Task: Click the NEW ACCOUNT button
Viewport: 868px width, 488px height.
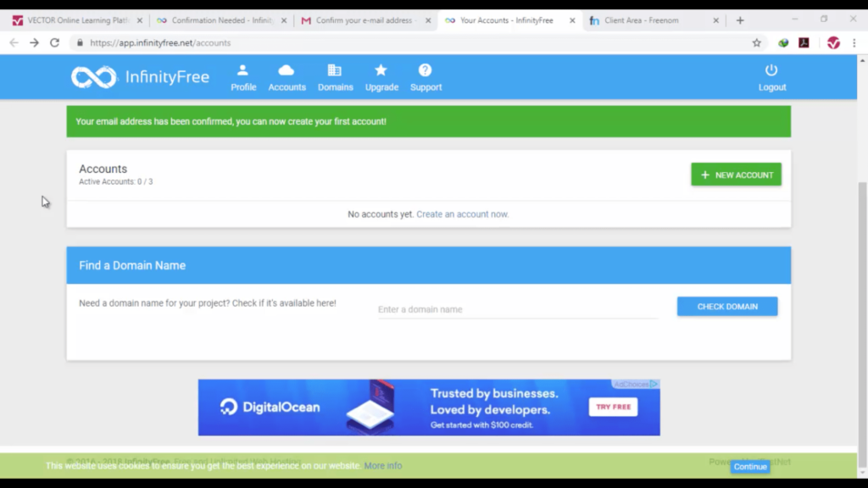Action: [x=736, y=175]
